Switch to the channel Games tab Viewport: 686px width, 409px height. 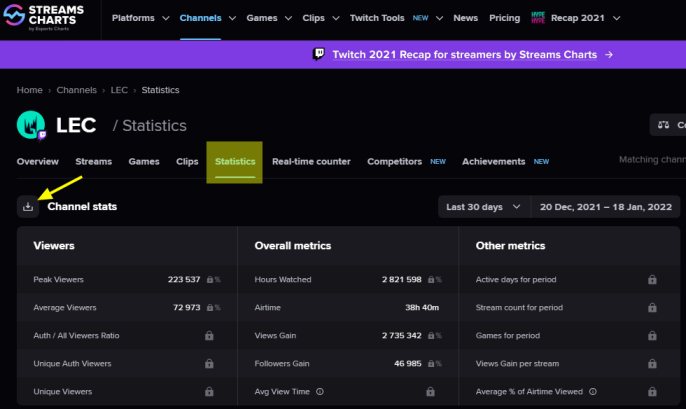click(x=144, y=161)
